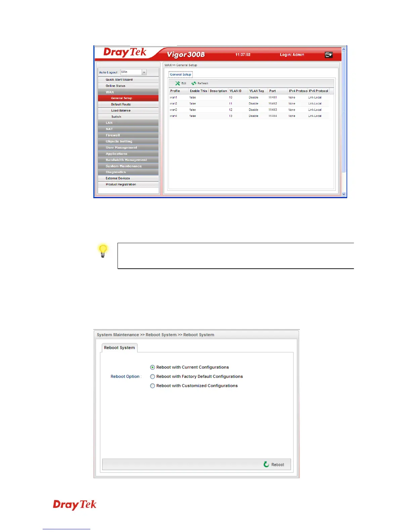Select the wan3 profile row
This screenshot has width=411, height=532.
(x=249, y=110)
